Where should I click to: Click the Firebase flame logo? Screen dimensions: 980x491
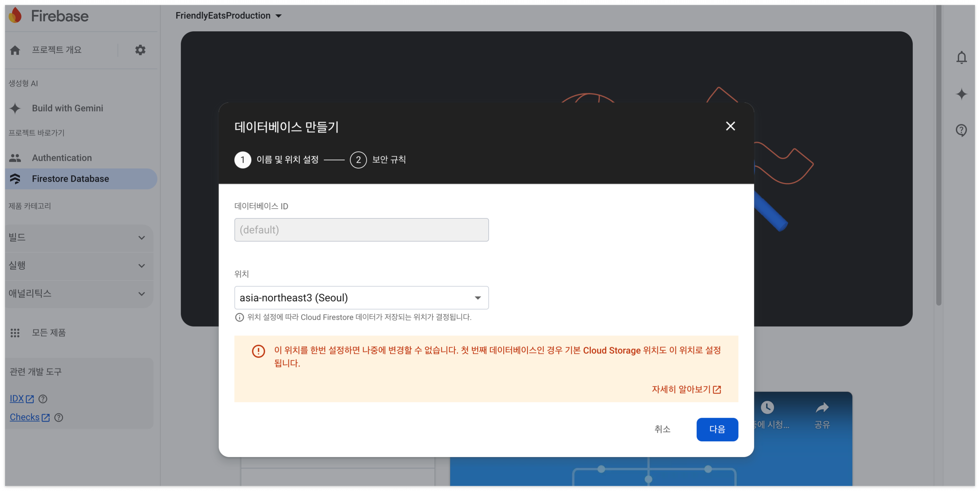[16, 16]
